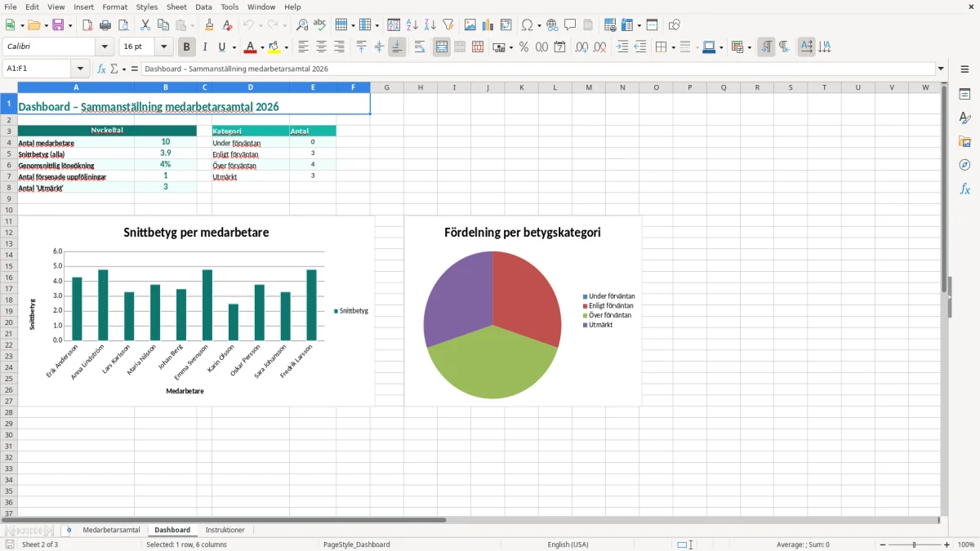
Task: Toggle Center Horizontally alignment
Action: point(321,47)
